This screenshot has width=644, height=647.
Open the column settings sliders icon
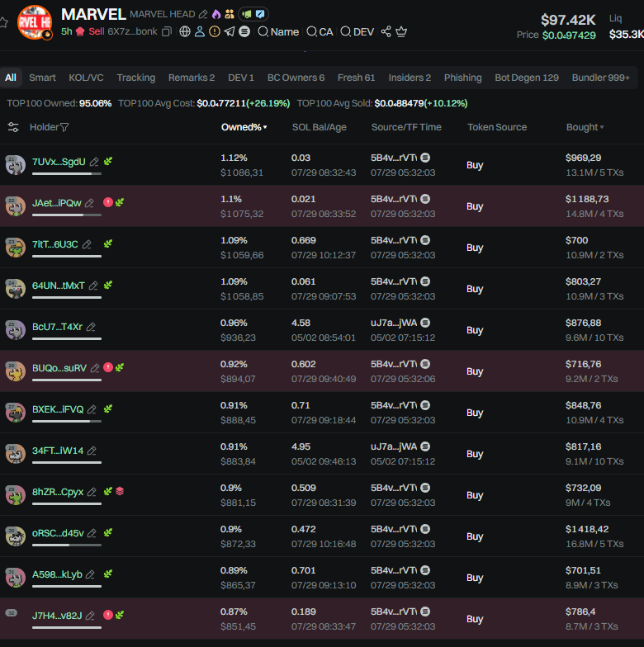[x=13, y=127]
